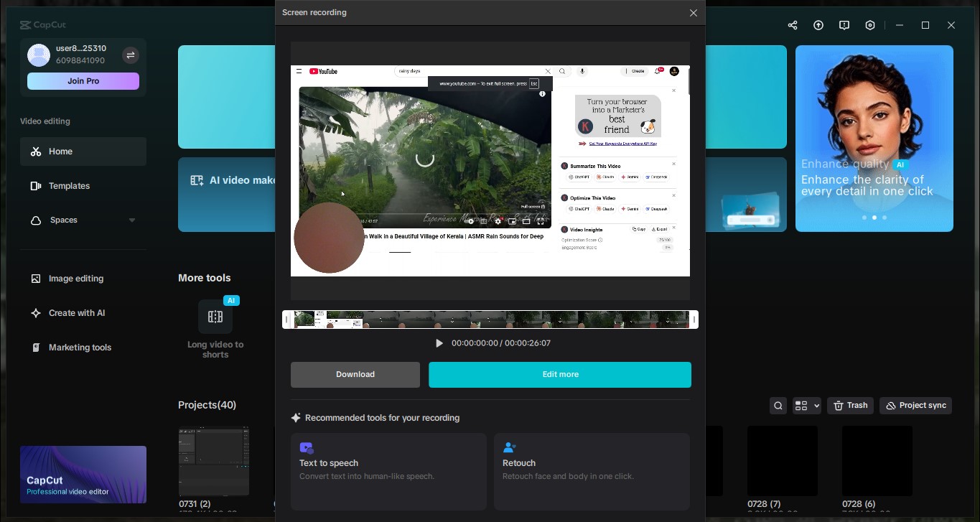Switch to Templates in the sidebar

click(70, 186)
